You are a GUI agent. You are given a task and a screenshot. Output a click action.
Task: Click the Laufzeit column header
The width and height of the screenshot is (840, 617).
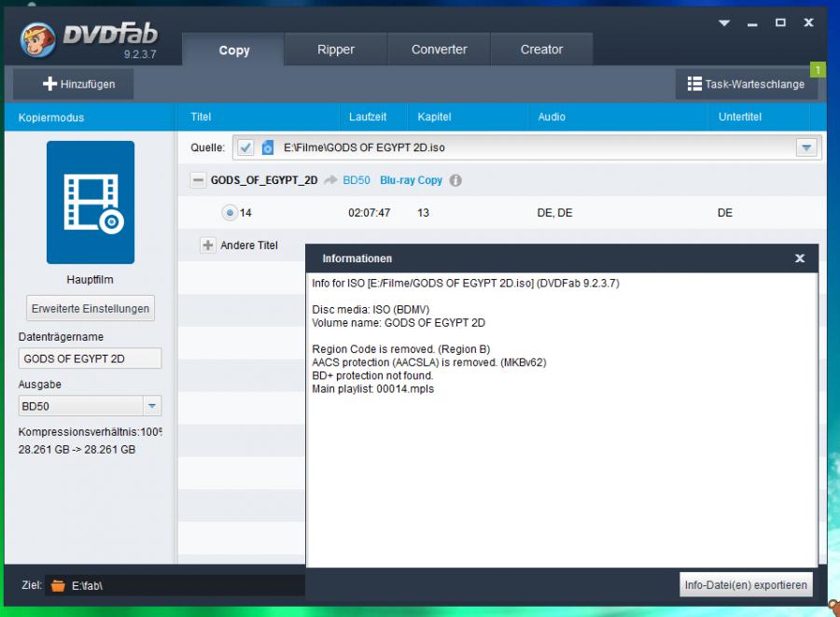click(x=368, y=117)
